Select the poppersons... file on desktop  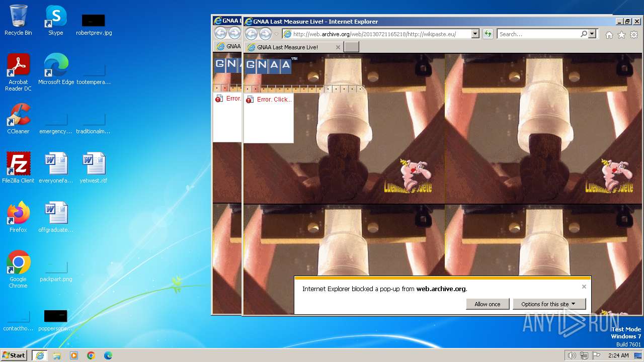[56, 321]
